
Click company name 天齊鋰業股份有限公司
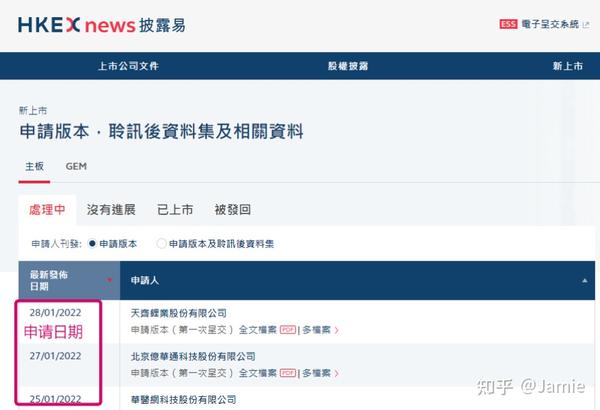179,313
